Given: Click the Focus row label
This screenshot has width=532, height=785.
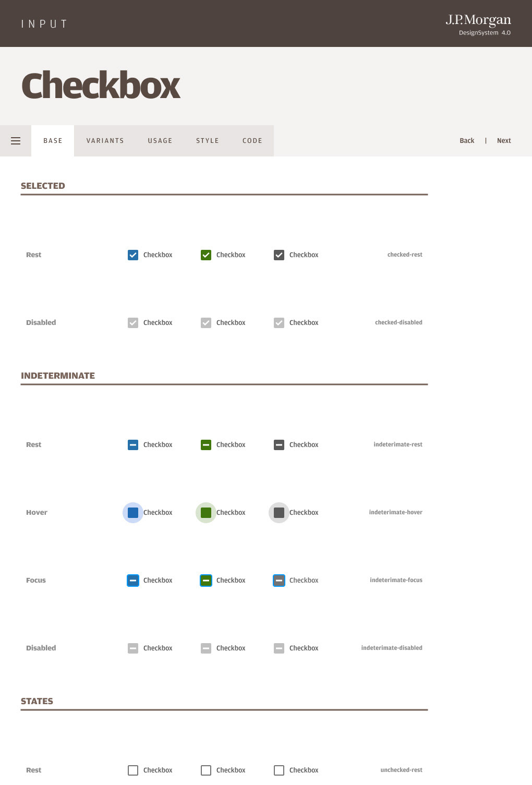Looking at the screenshot, I should [x=36, y=581].
